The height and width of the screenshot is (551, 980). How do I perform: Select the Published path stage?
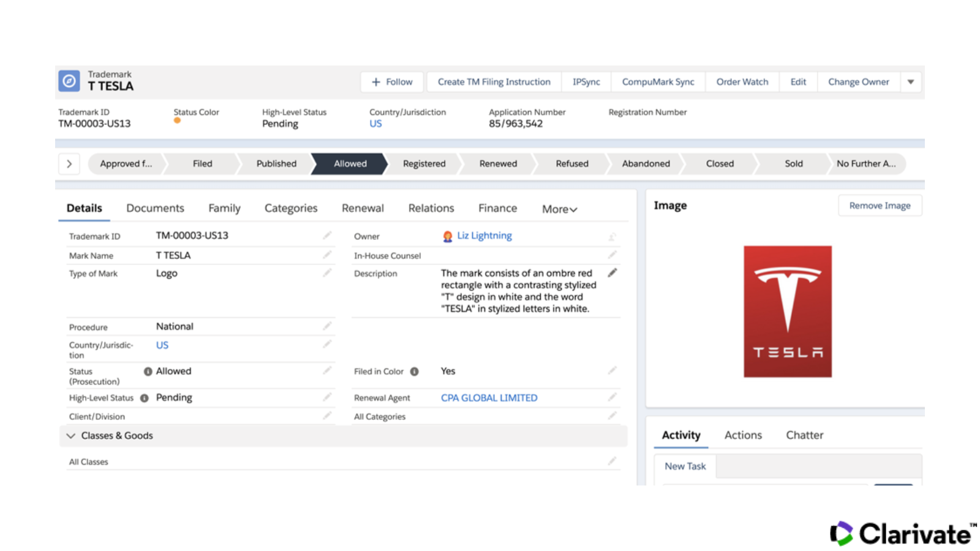276,163
